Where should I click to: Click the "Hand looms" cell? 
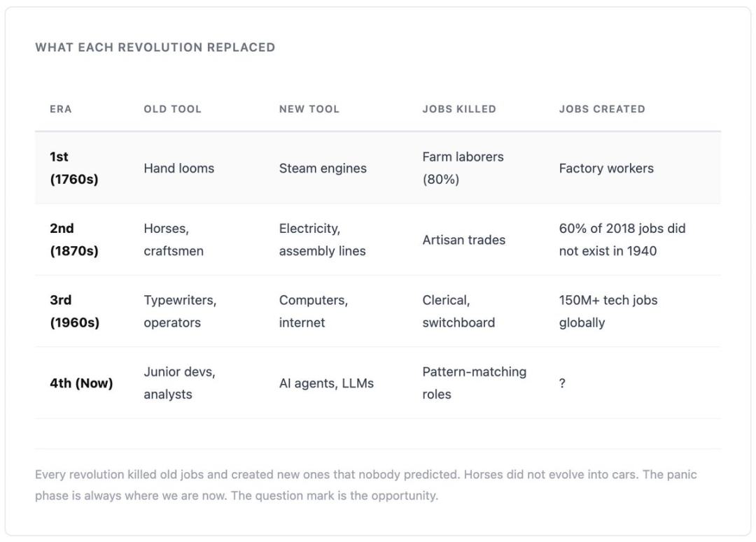pos(178,168)
